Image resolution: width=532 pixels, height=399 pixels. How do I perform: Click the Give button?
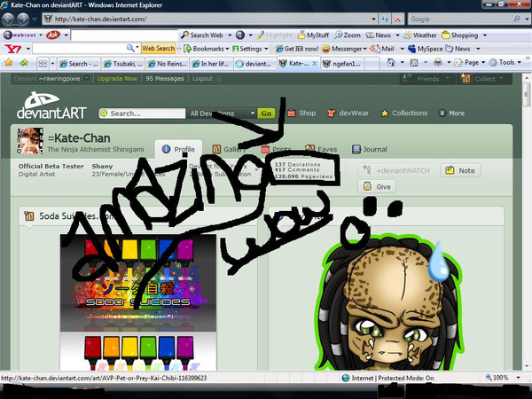click(x=377, y=186)
